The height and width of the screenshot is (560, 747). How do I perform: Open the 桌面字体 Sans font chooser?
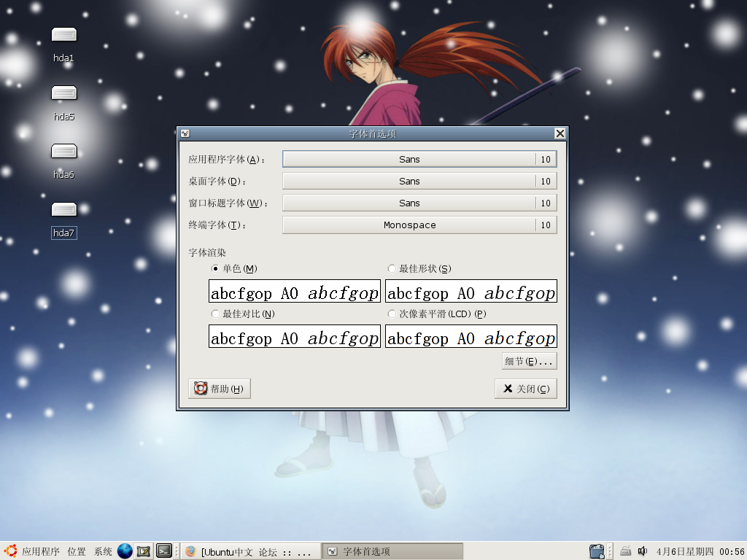click(419, 181)
